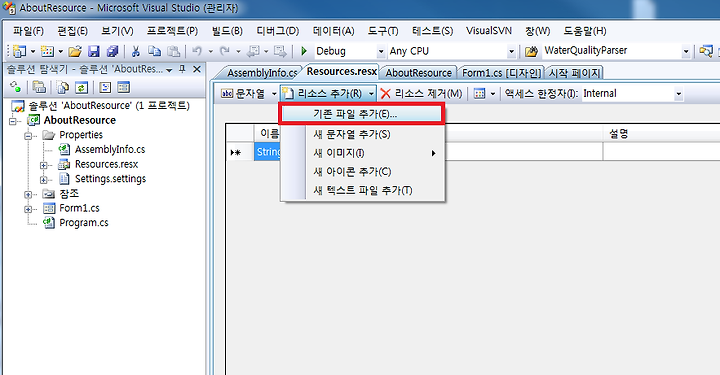Open the Solution Explorer window options arrow
This screenshot has height=375, width=720.
coord(169,70)
